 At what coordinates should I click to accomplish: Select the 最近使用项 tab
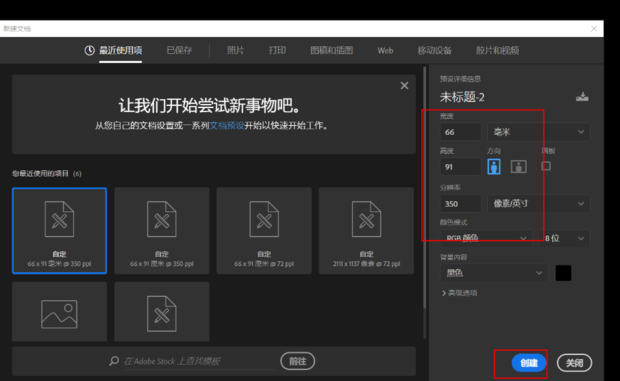pyautogui.click(x=120, y=50)
